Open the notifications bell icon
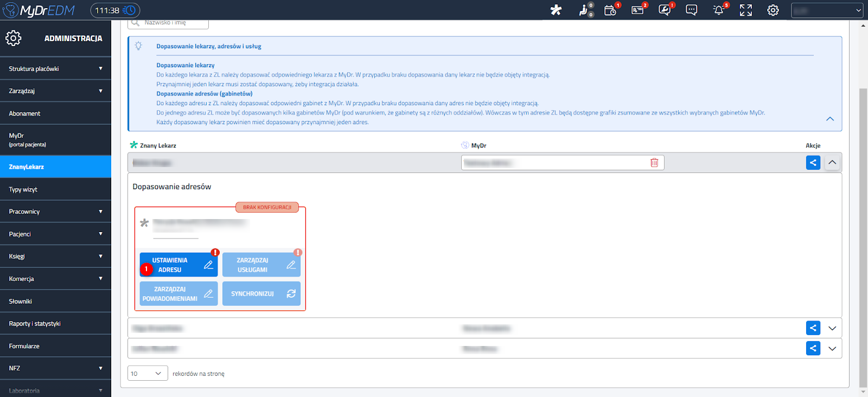This screenshot has width=868, height=397. [x=719, y=10]
